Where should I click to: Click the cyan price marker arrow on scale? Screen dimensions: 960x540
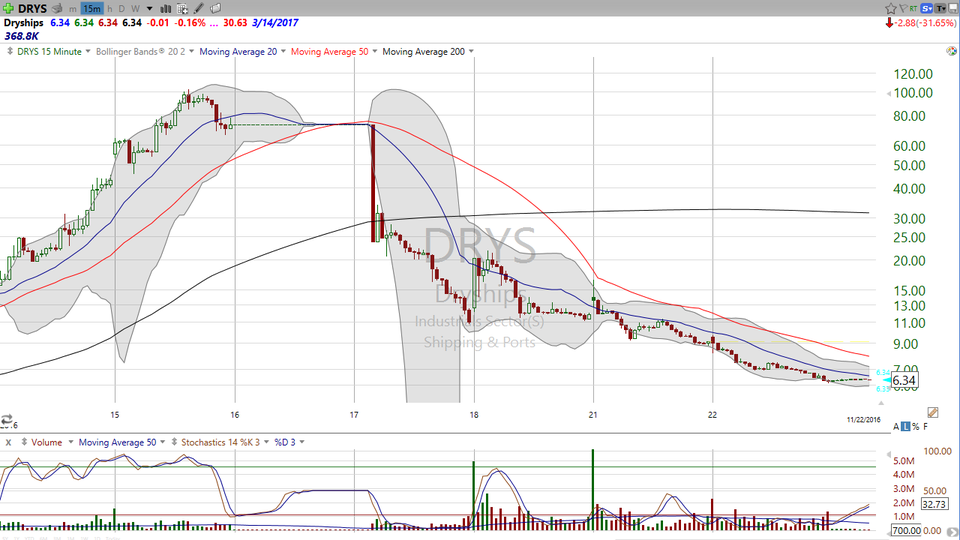click(x=886, y=380)
